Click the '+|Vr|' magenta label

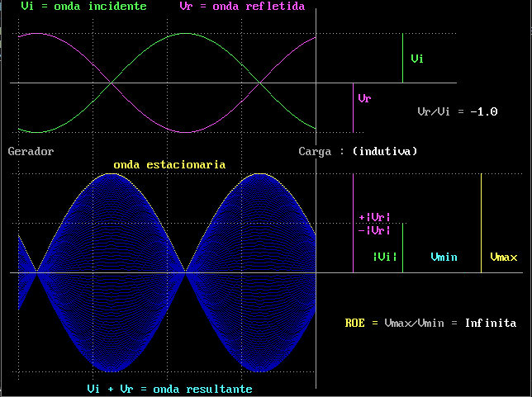374,217
